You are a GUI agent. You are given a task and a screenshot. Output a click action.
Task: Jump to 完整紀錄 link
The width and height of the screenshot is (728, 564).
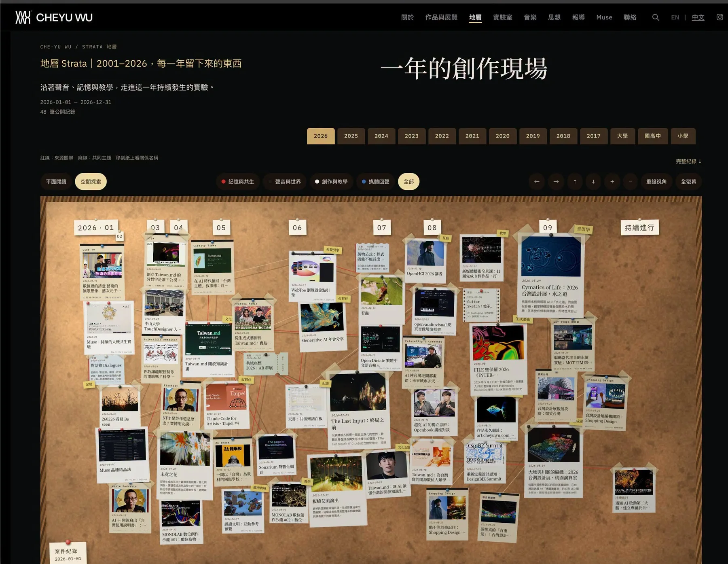pyautogui.click(x=688, y=161)
